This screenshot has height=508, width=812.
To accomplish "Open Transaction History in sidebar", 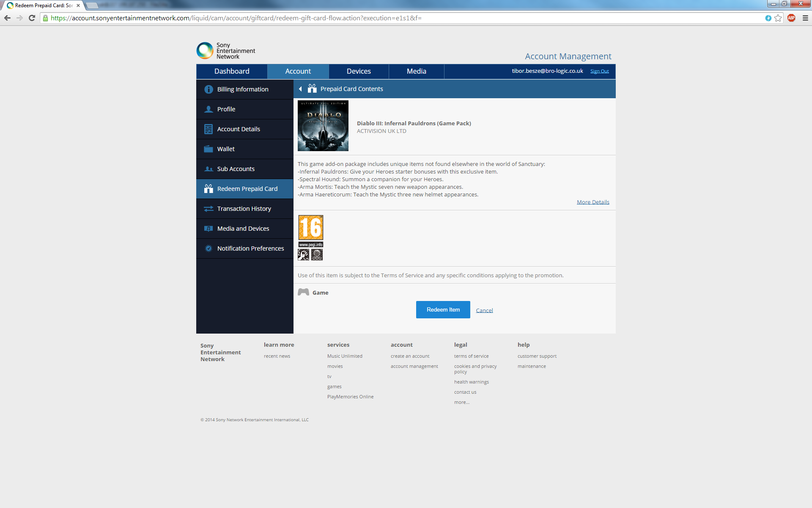I will [245, 209].
